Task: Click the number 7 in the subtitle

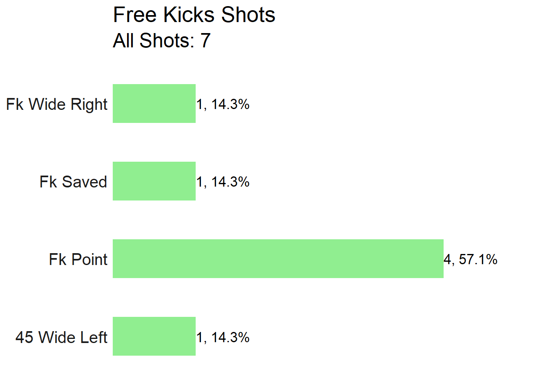Action: [x=205, y=40]
